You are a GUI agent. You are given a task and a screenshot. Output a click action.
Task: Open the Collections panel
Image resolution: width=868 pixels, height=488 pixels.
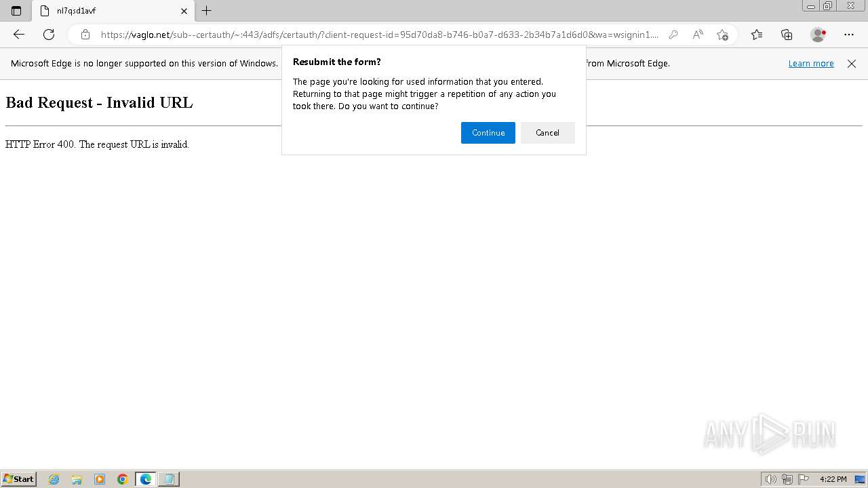[787, 35]
